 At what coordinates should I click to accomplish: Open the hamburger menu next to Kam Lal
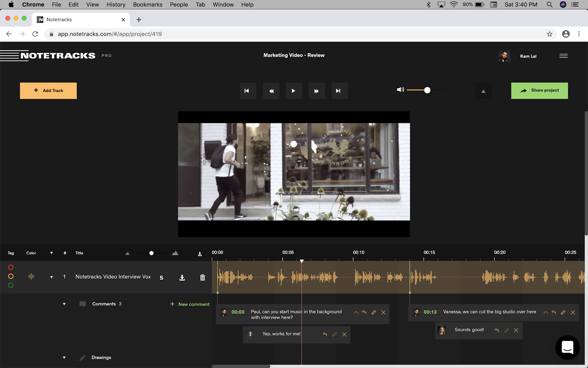pyautogui.click(x=563, y=56)
